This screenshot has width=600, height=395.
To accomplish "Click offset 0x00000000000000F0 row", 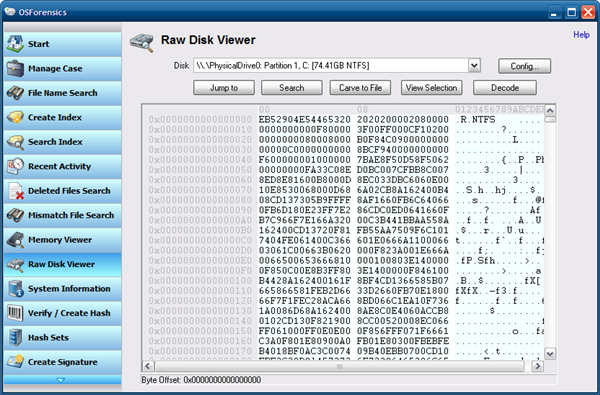I will [200, 271].
